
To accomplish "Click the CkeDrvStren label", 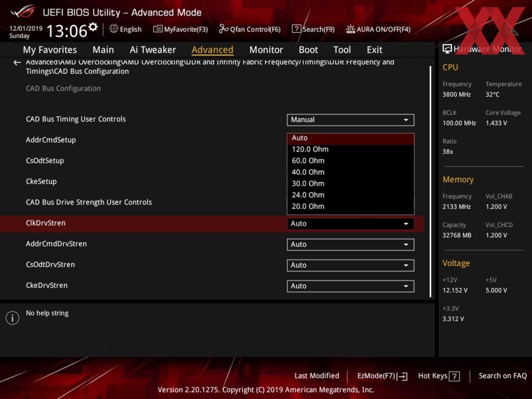I will (x=47, y=285).
